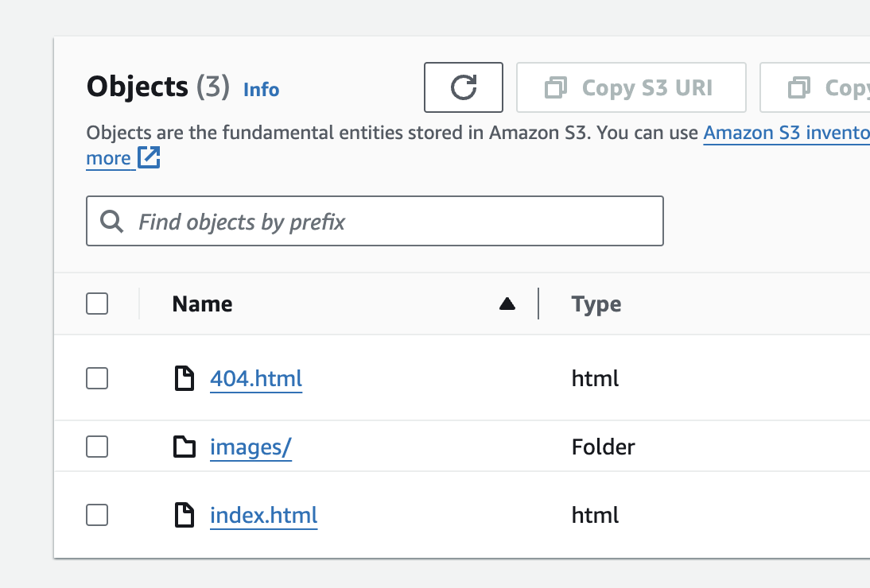This screenshot has height=588, width=870.
Task: Open the index.html object
Action: pos(263,516)
